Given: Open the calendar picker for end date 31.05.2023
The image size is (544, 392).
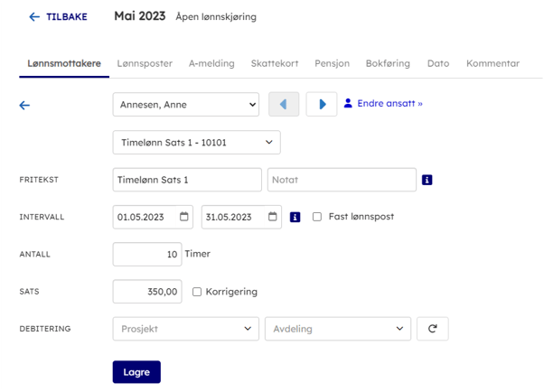Looking at the screenshot, I should [x=273, y=217].
